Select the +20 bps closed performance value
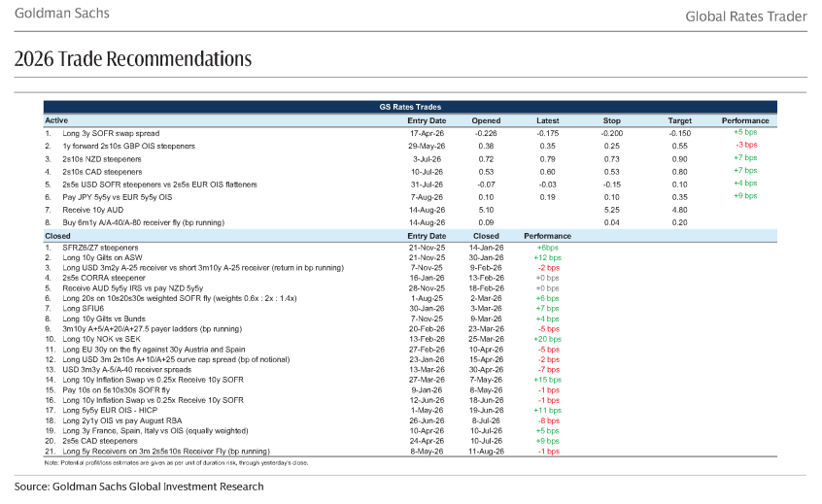822x504 pixels. coord(547,340)
